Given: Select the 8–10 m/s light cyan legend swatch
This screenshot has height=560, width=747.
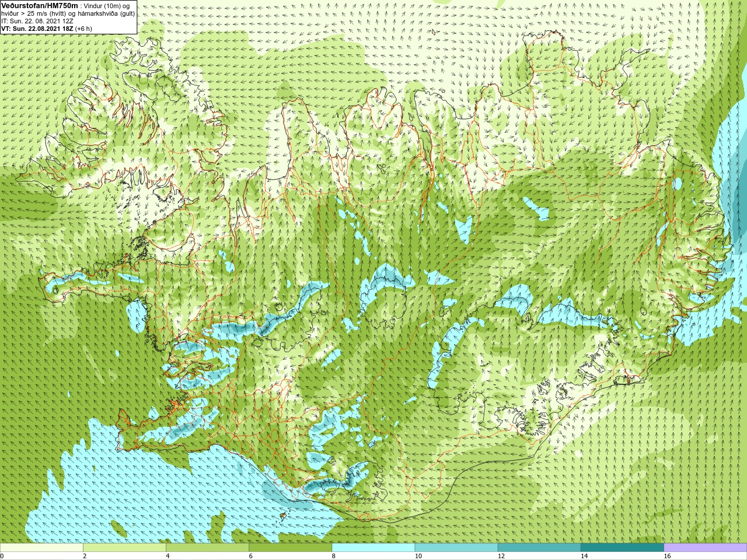Looking at the screenshot, I should click(x=373, y=548).
